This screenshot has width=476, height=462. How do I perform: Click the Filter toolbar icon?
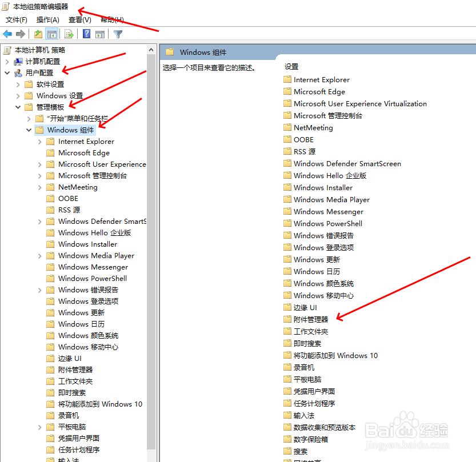[118, 34]
